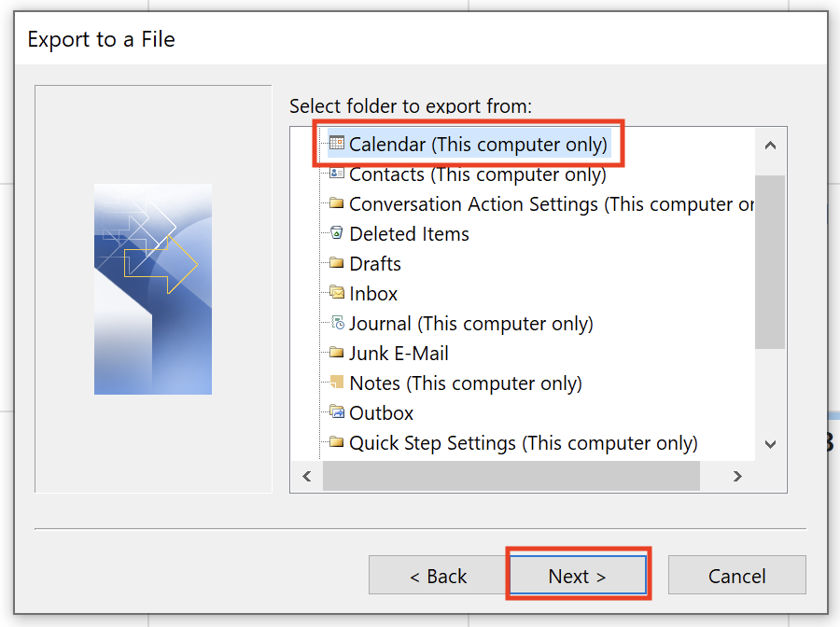
Task: Click the Deleted Items recycle bin icon
Action: click(x=336, y=232)
